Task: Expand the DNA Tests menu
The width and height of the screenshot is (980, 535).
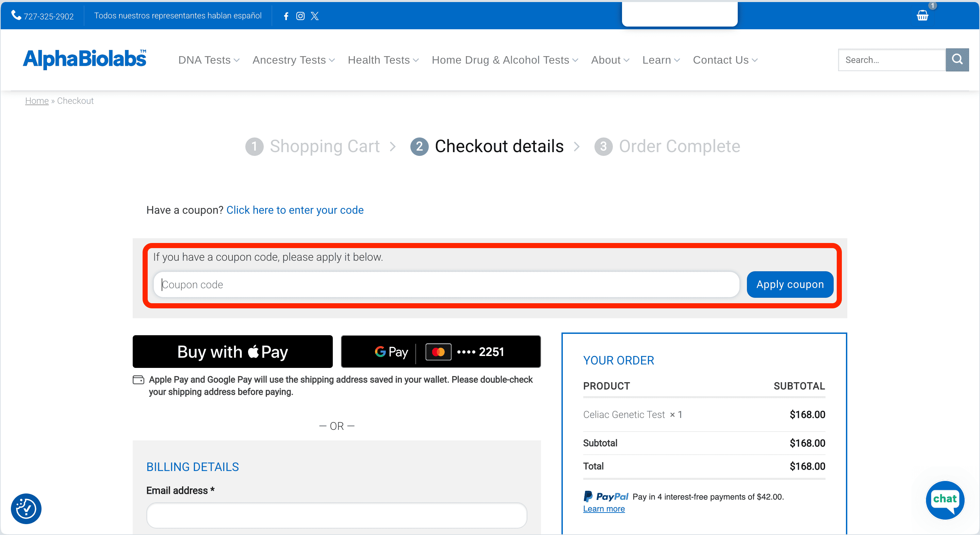Action: pos(209,60)
